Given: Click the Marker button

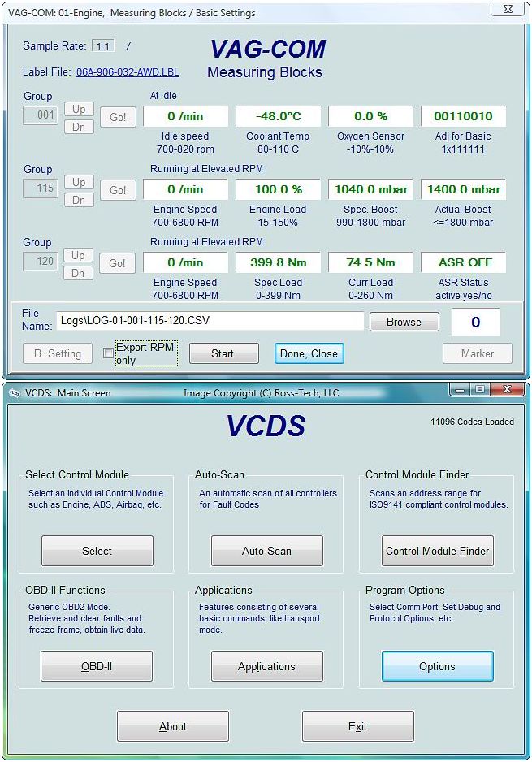Looking at the screenshot, I should point(477,353).
